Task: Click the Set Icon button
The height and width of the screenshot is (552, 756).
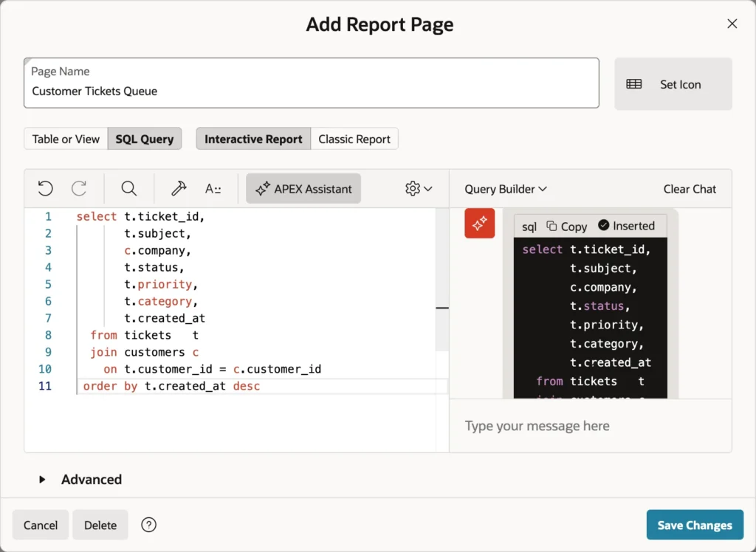Action: pos(673,84)
